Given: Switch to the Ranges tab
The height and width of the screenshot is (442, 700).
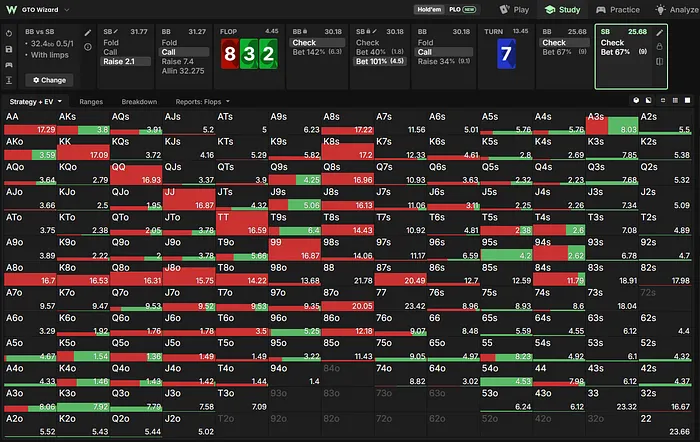Looking at the screenshot, I should pyautogui.click(x=91, y=102).
